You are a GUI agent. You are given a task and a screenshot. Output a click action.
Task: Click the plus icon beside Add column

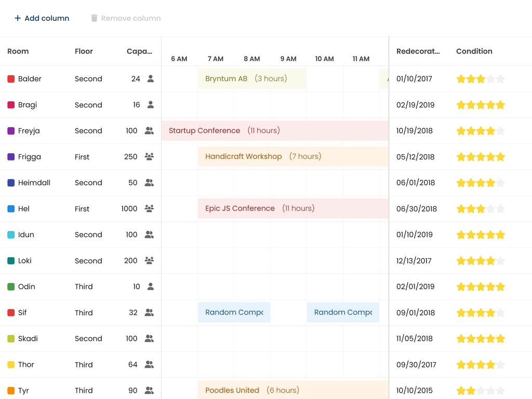[18, 18]
